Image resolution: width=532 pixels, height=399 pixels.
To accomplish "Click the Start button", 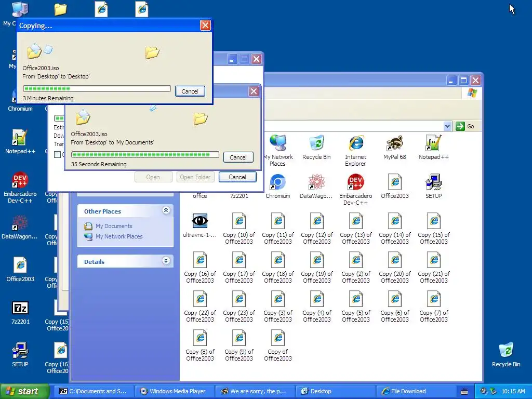I will coord(24,391).
